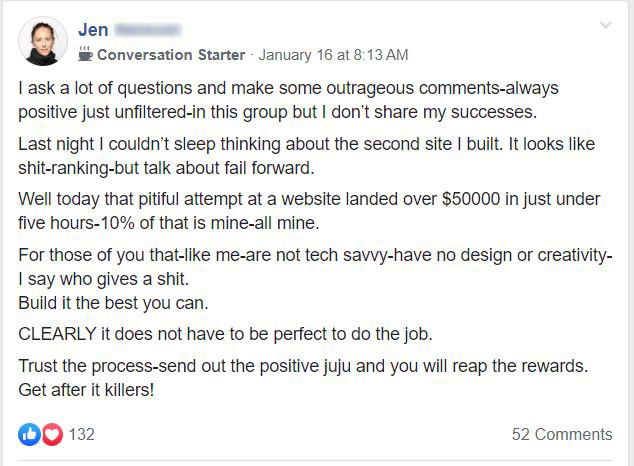Click the line beginning with CLEARLY
This screenshot has width=634, height=466.
pyautogui.click(x=225, y=334)
